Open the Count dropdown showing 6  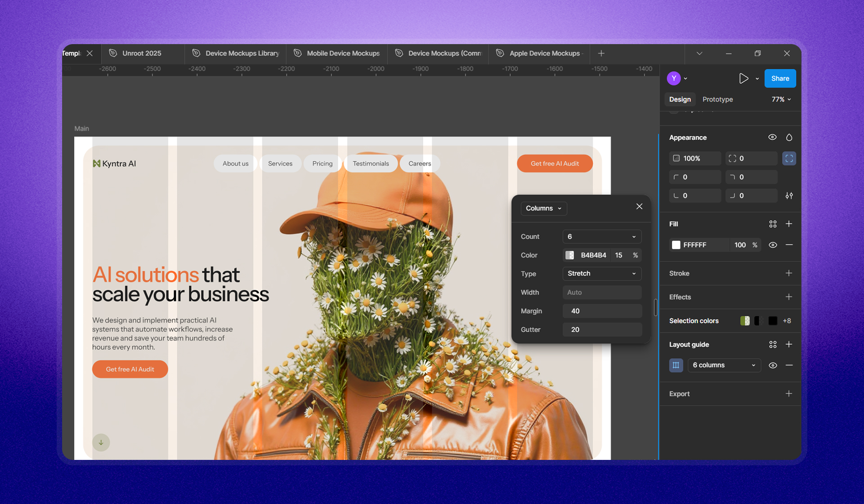pos(601,237)
